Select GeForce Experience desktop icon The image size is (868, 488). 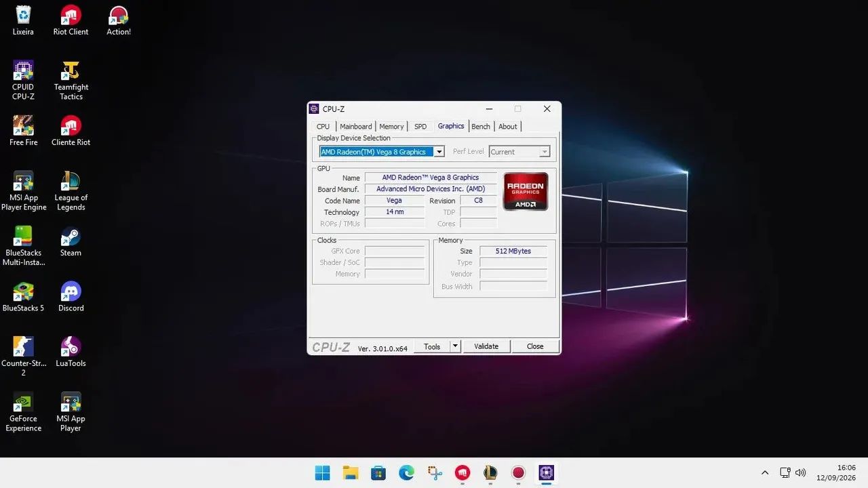pyautogui.click(x=23, y=412)
